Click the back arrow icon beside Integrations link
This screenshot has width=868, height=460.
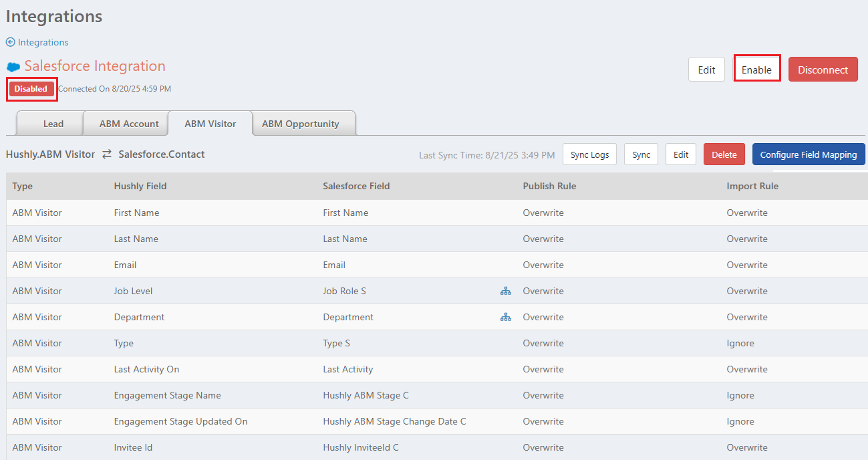11,42
